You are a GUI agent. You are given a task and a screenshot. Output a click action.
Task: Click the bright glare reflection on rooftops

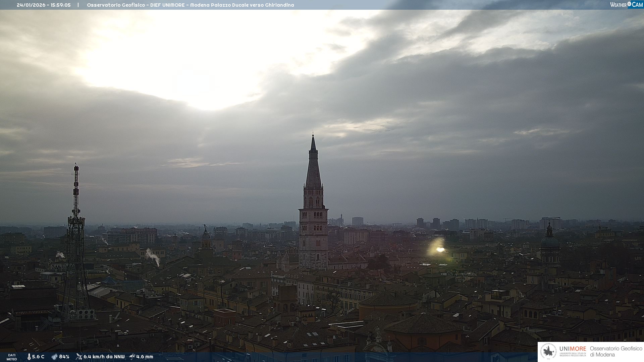click(440, 249)
